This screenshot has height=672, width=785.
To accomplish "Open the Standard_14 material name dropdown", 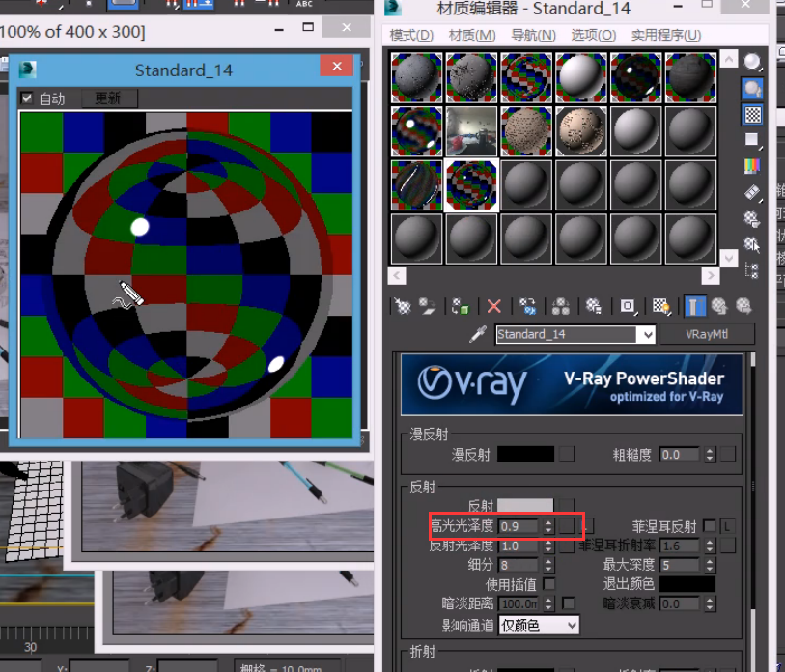I will (x=646, y=334).
